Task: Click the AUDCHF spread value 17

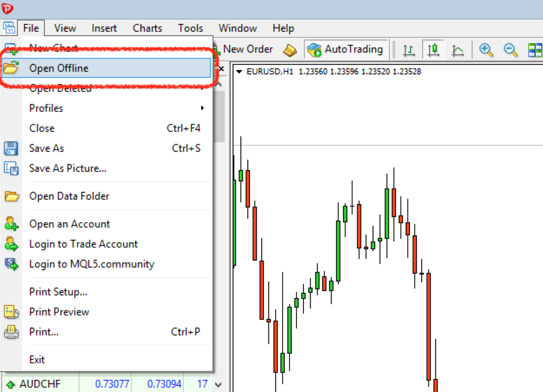Action: [202, 384]
